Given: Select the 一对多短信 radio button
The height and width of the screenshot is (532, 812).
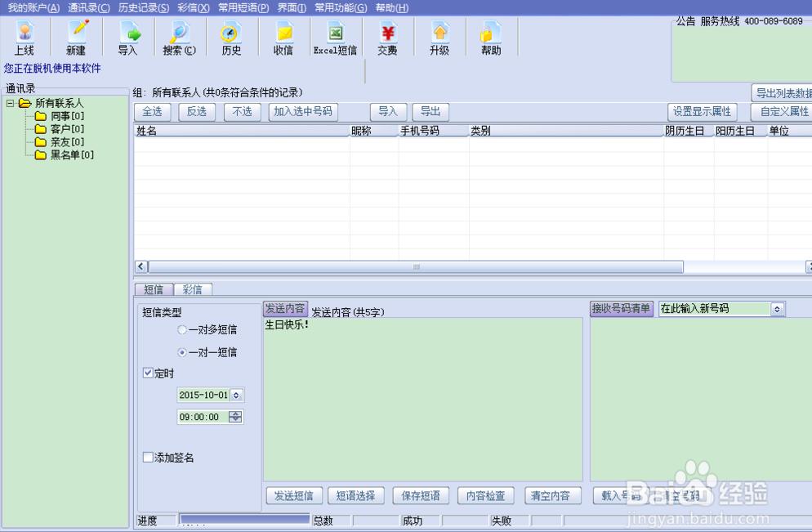Looking at the screenshot, I should coord(181,329).
